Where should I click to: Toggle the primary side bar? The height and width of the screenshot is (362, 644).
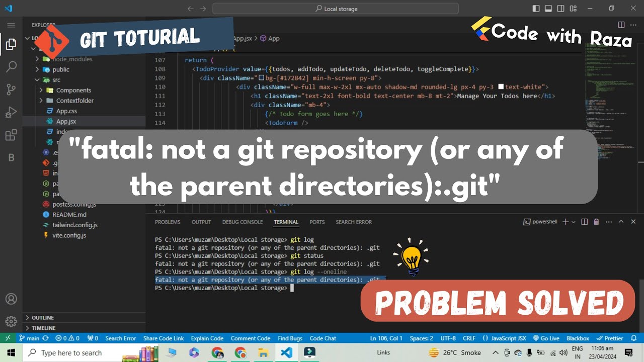[x=536, y=9]
